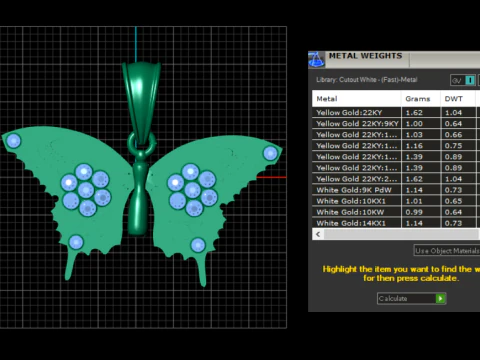Click the 0.66 DWT cell

coord(459,135)
